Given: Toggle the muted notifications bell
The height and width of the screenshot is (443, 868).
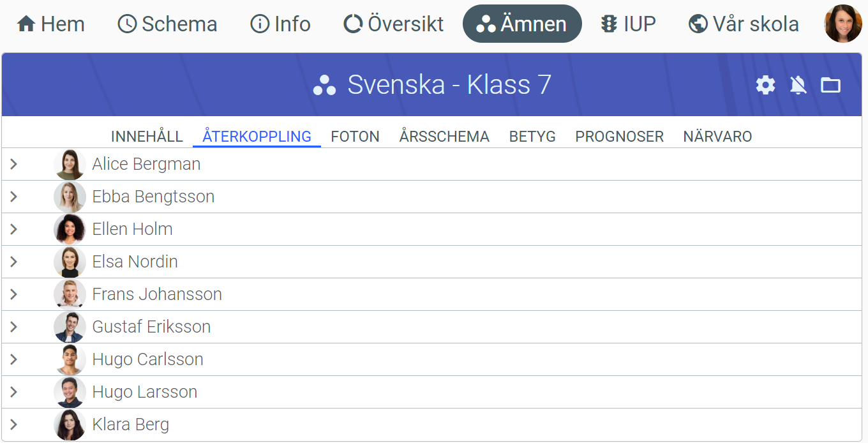Looking at the screenshot, I should [x=798, y=85].
